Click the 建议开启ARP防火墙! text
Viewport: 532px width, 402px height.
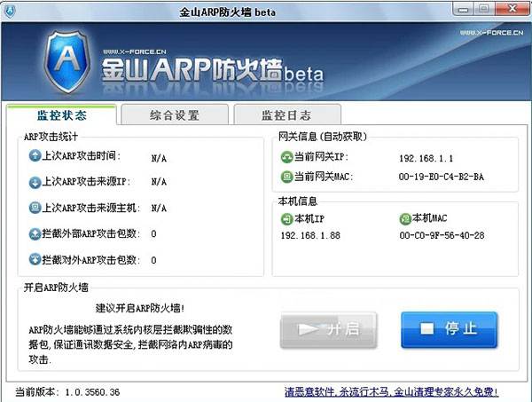tap(140, 308)
